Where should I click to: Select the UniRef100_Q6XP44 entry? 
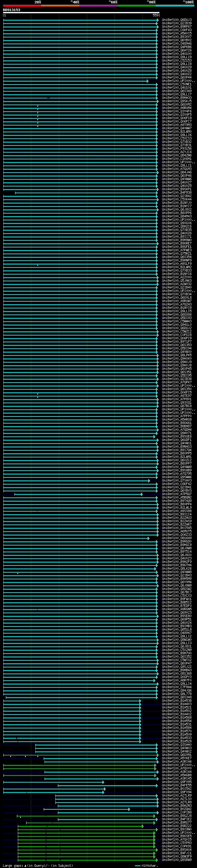click(x=177, y=78)
